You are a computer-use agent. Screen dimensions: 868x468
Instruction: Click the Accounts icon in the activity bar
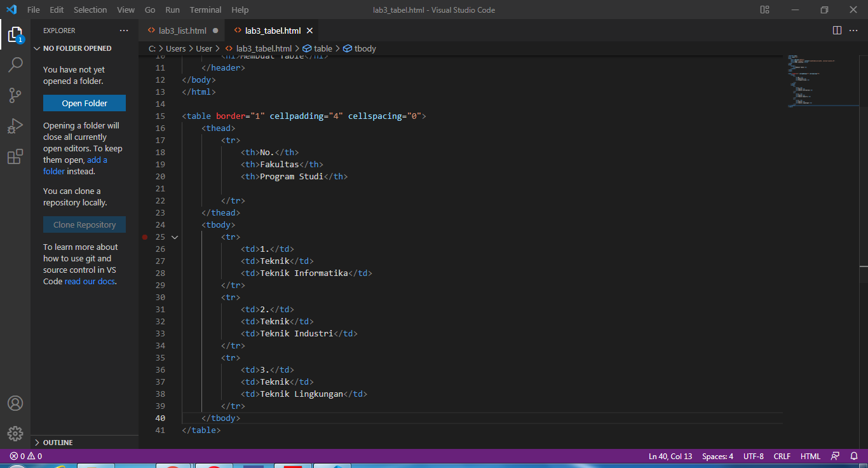click(x=15, y=403)
